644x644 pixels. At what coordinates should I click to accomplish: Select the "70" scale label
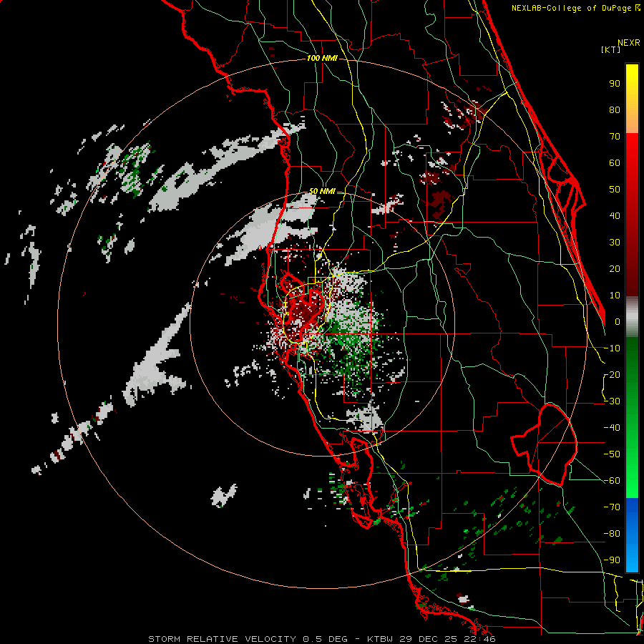615,137
